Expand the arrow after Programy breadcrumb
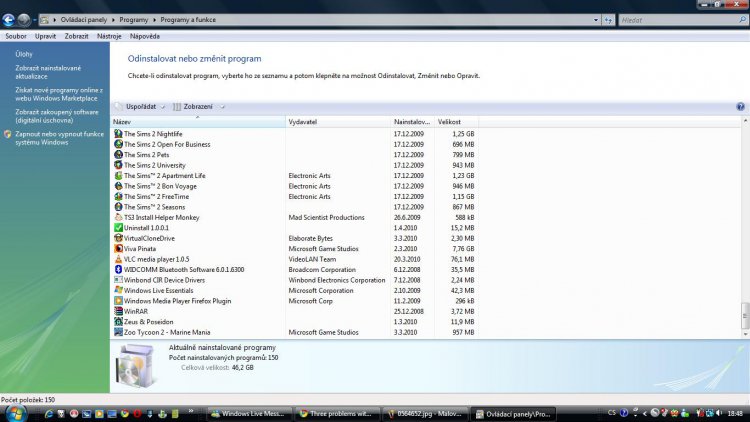Image resolution: width=750 pixels, height=422 pixels. 154,20
